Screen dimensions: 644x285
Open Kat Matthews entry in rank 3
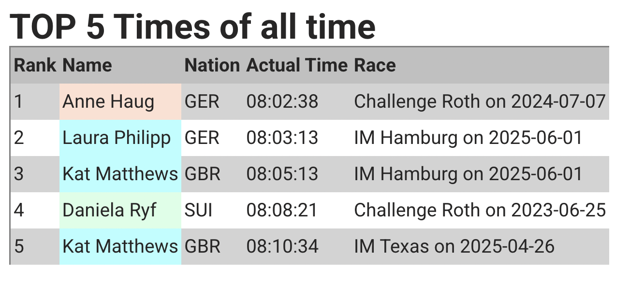point(120,174)
